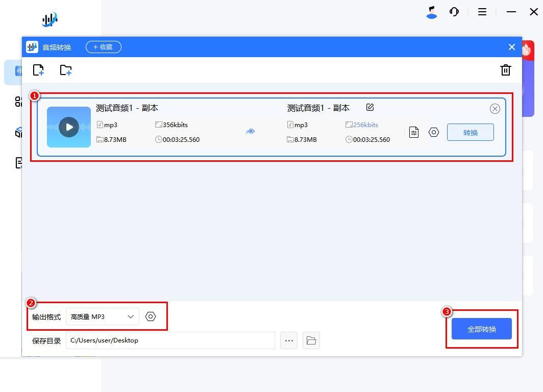Open the output folder icon
The height and width of the screenshot is (392, 543).
coord(311,340)
